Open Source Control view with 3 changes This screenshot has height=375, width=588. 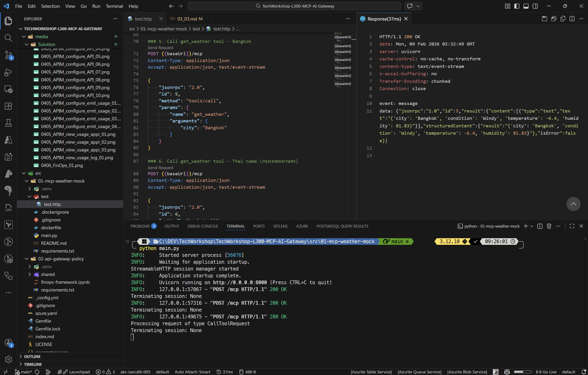[8, 55]
